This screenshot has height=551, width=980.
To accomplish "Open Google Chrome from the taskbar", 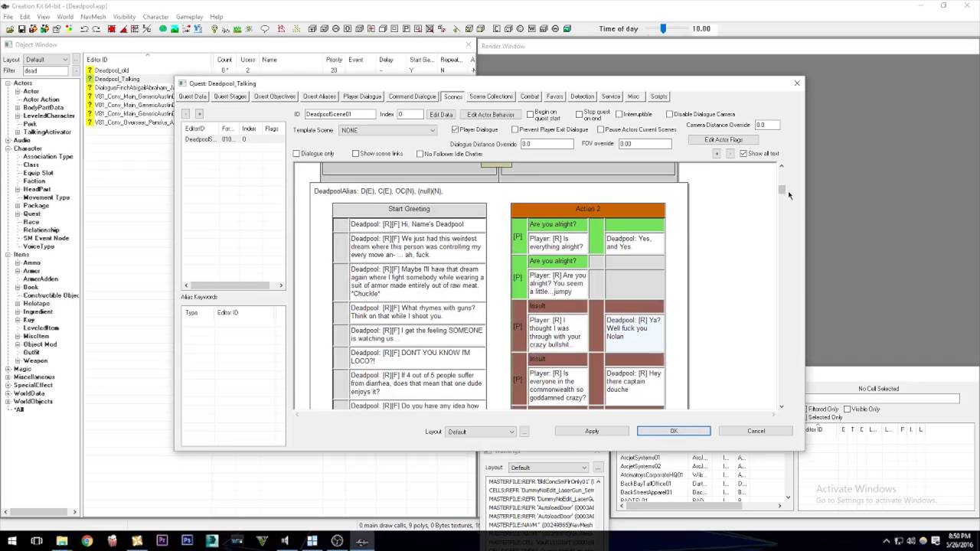I will pos(87,541).
